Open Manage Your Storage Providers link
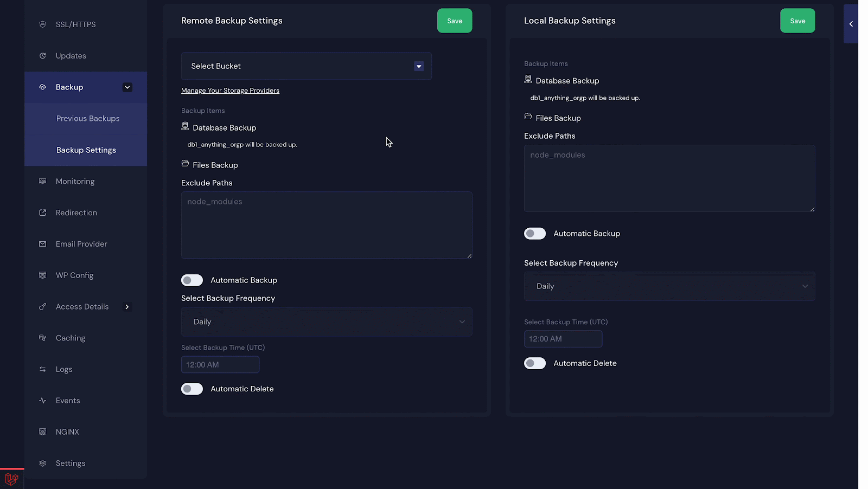The image size is (868, 489). coord(230,90)
